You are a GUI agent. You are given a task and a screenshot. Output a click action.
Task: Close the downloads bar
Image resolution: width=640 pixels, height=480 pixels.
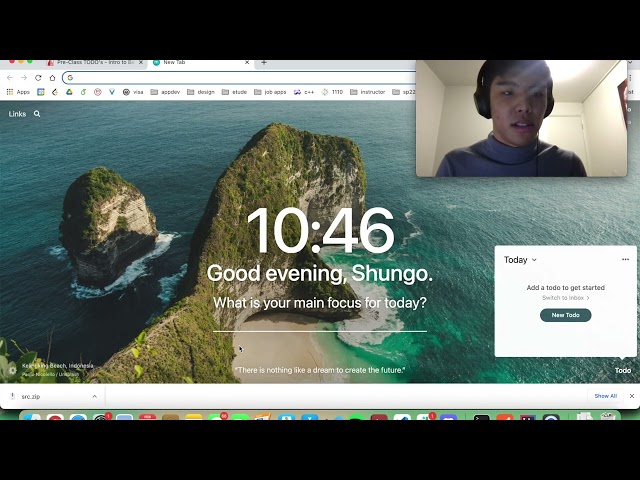point(632,396)
